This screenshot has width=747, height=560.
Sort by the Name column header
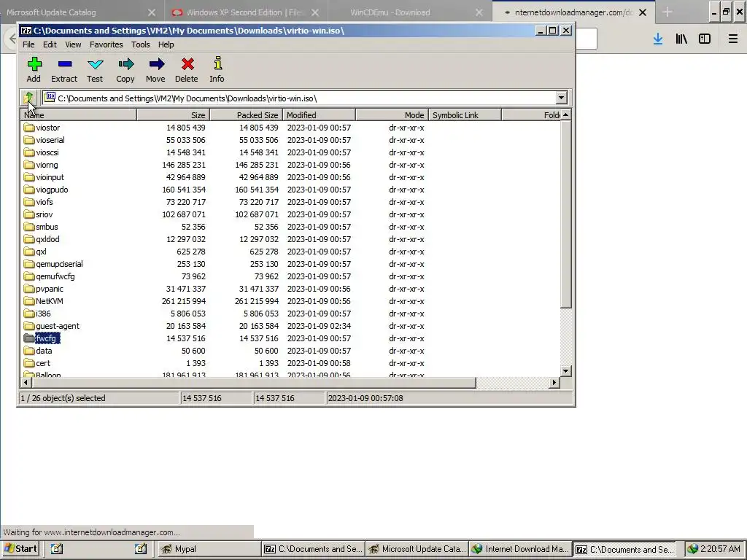pyautogui.click(x=79, y=114)
